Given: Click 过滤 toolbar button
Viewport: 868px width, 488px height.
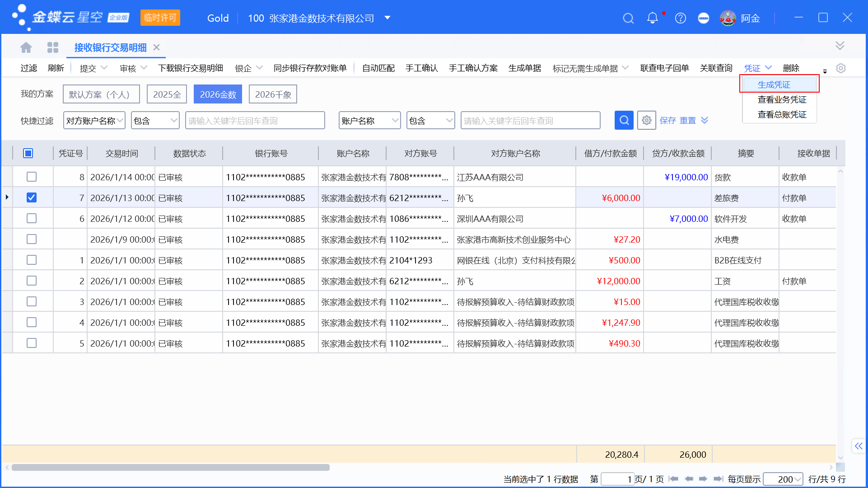Looking at the screenshot, I should tap(29, 68).
